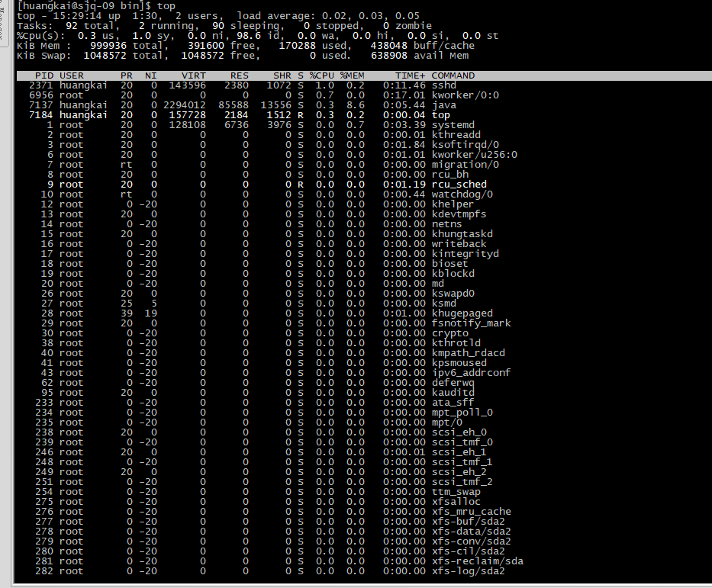
Task: Click the kpsmoused command entry
Action: (x=459, y=365)
